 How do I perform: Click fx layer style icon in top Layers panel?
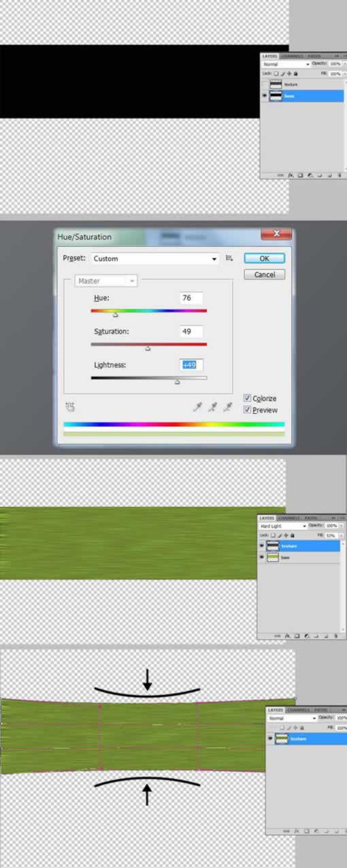click(290, 175)
